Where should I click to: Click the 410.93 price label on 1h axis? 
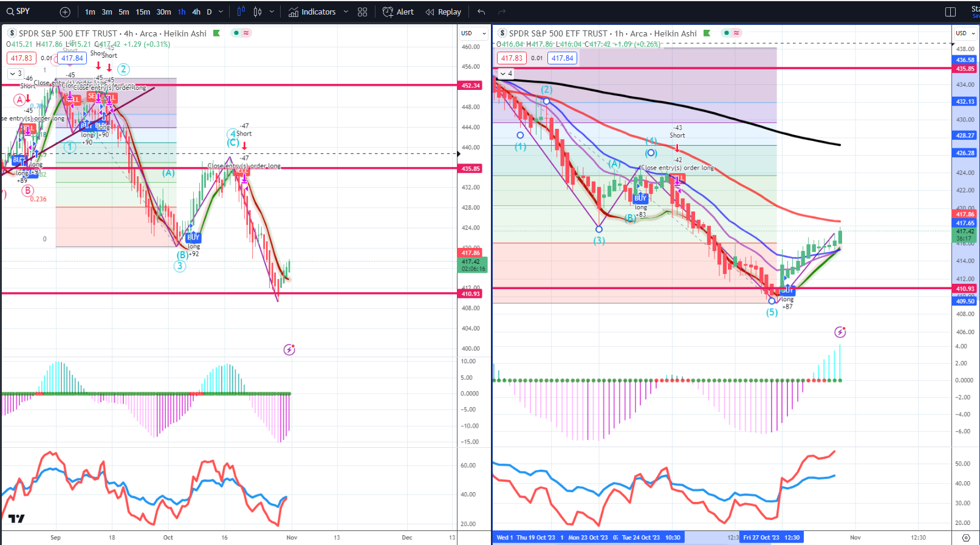click(965, 289)
